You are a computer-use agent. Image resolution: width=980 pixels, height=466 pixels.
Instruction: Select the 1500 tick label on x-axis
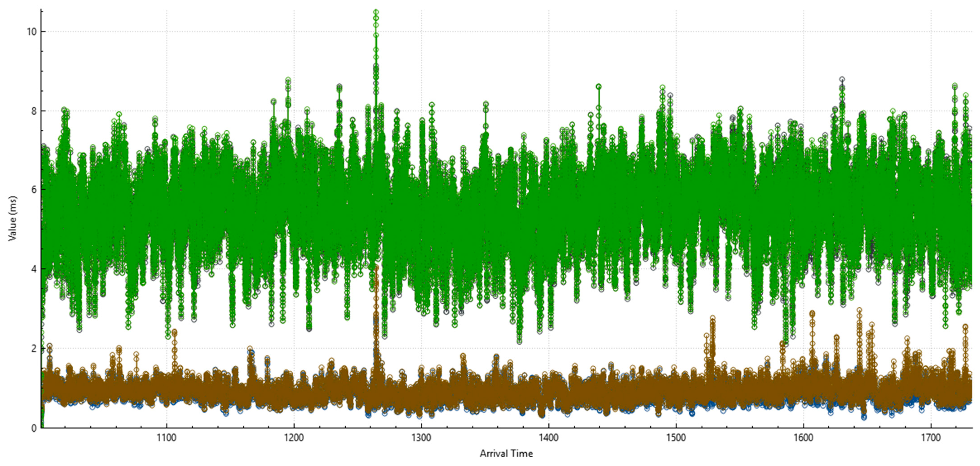(x=676, y=438)
